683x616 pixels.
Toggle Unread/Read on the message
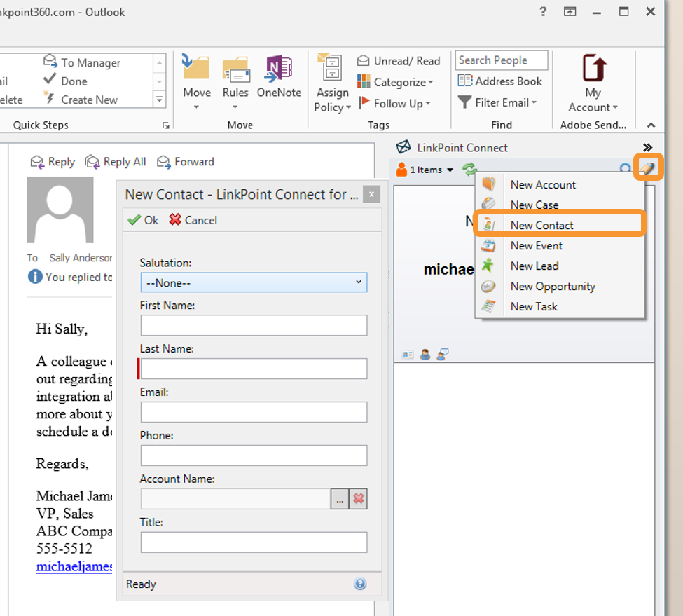coord(399,61)
